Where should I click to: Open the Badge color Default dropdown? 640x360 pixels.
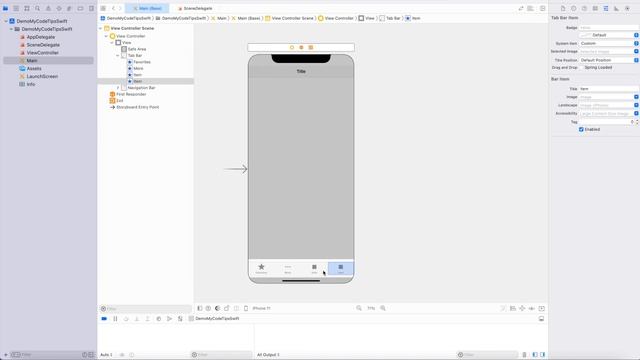(x=609, y=35)
